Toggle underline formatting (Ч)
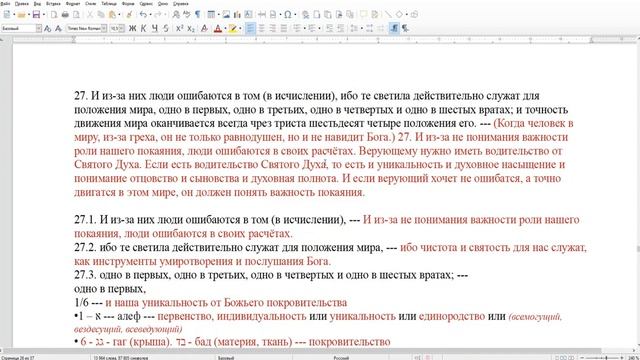This screenshot has height=360, width=640. [155, 29]
